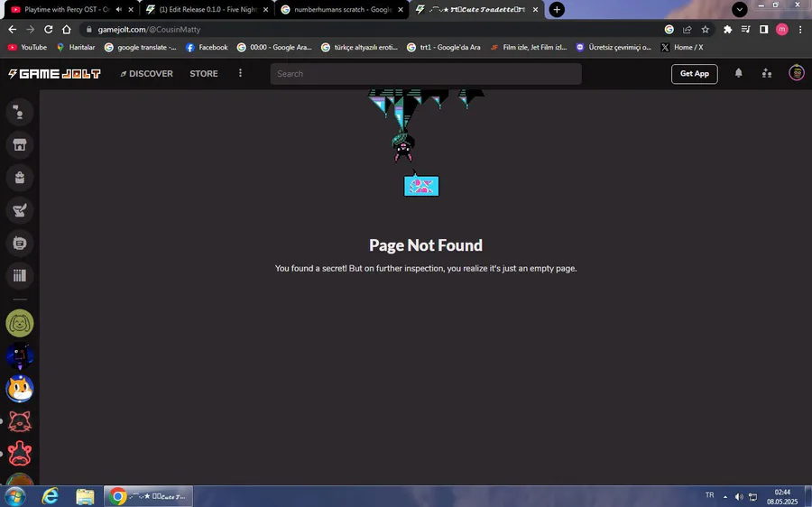812x507 pixels.
Task: Click the Game Jolt logo
Action: click(x=54, y=74)
